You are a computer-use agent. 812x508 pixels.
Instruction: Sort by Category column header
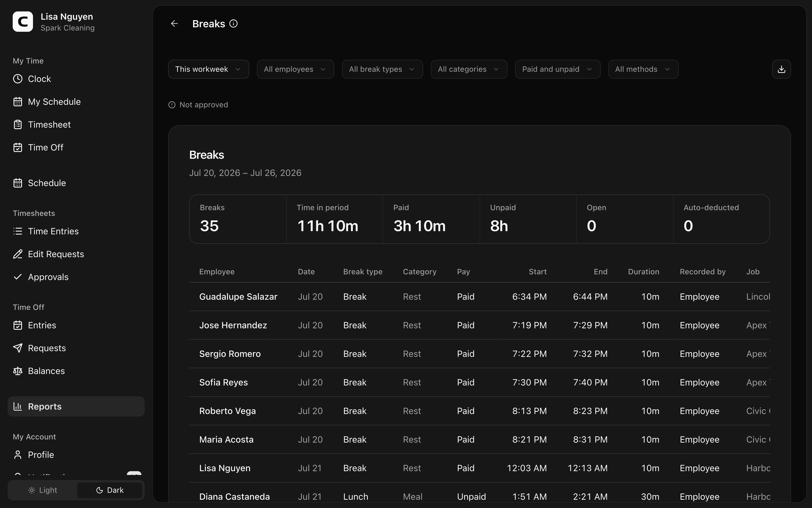click(x=419, y=272)
